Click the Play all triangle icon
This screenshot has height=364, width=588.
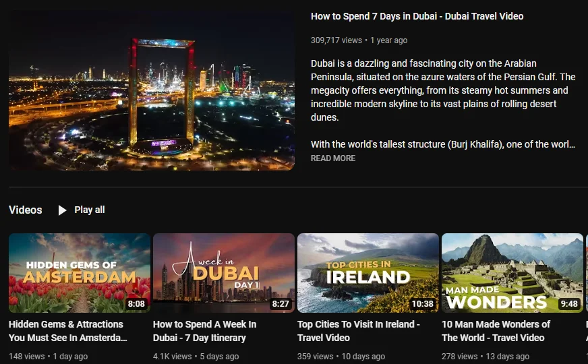62,210
